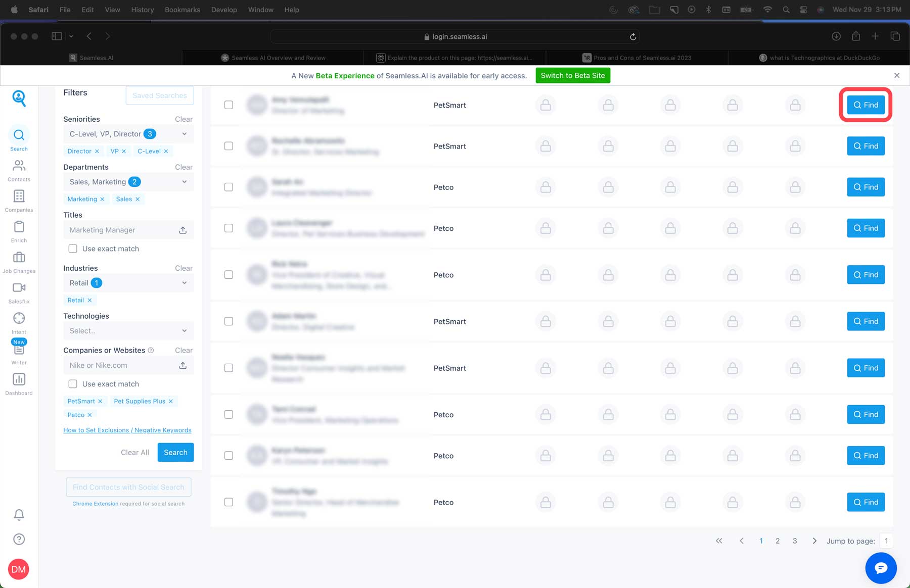Open the Contacts sidebar icon
This screenshot has width=910, height=588.
pos(19,166)
